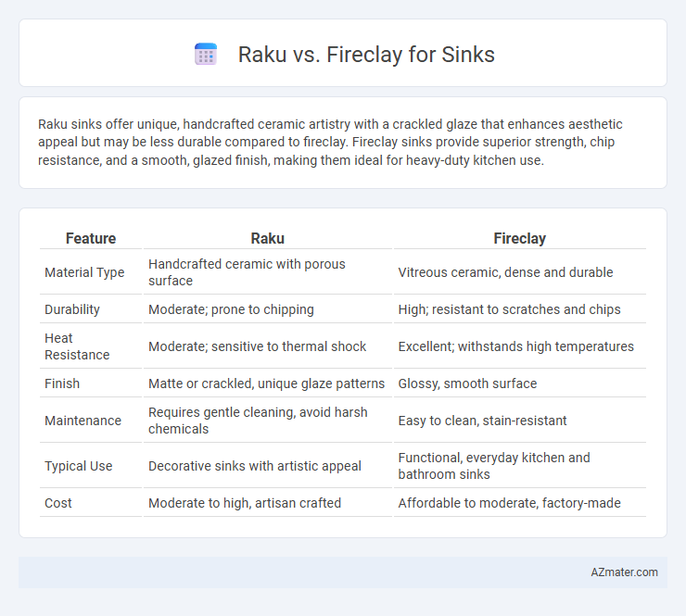Screen dimensions: 686x616
Task: Click the intro paragraph about Raku sinks
Action: (330, 142)
